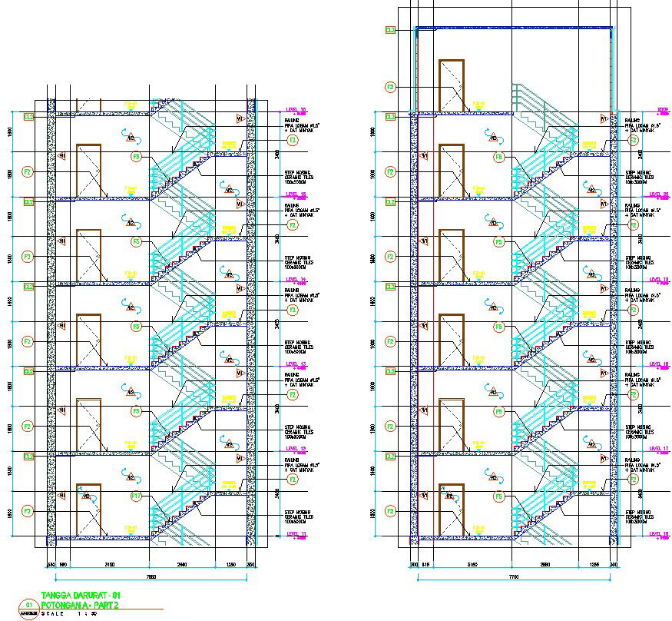Select the rooftop door in the right section

point(451,86)
